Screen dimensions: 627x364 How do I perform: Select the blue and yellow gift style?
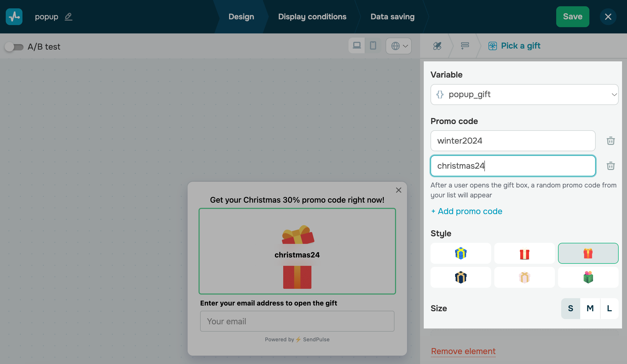point(461,253)
